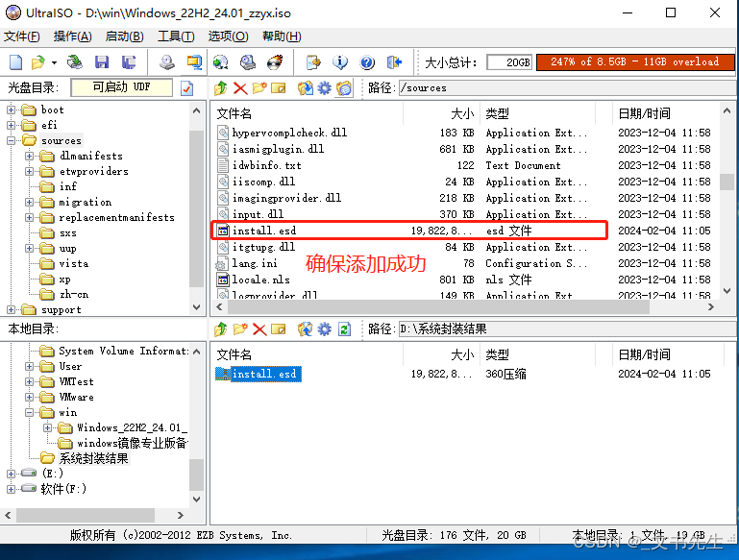739x560 pixels.
Task: Click Extract files icon in disc pane
Action: 306,88
